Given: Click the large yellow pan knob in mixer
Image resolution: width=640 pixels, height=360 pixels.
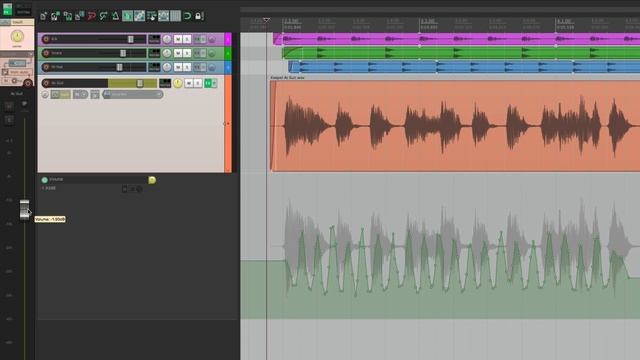Looking at the screenshot, I should click(x=17, y=37).
